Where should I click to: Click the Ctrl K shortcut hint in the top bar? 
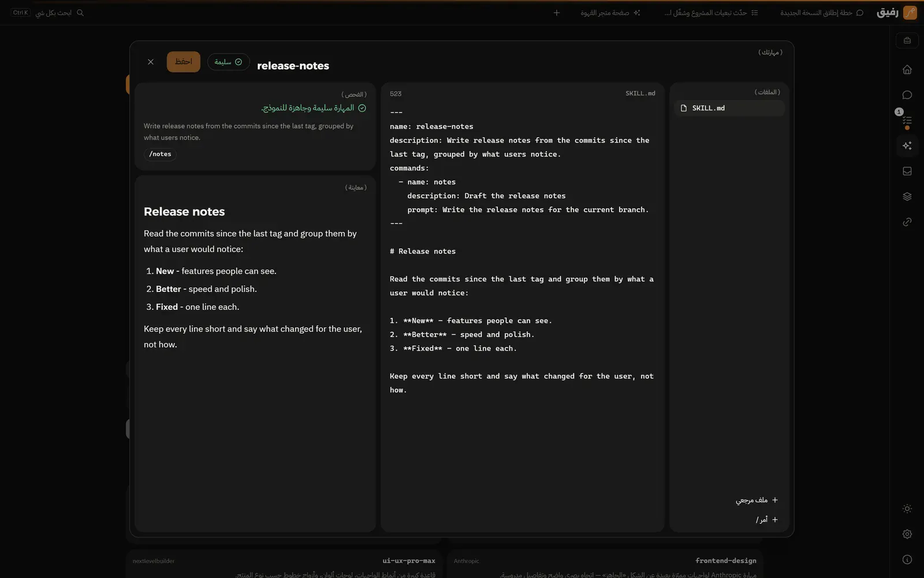coord(21,13)
